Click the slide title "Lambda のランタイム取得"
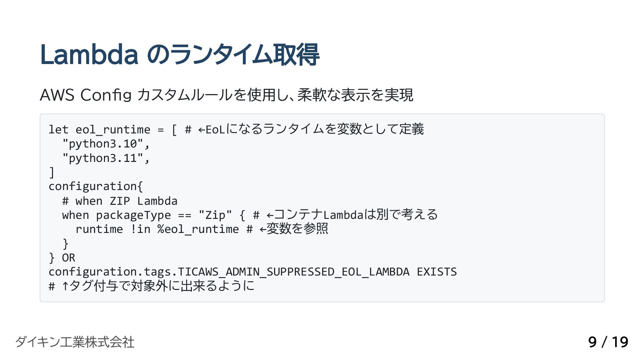 [x=179, y=55]
